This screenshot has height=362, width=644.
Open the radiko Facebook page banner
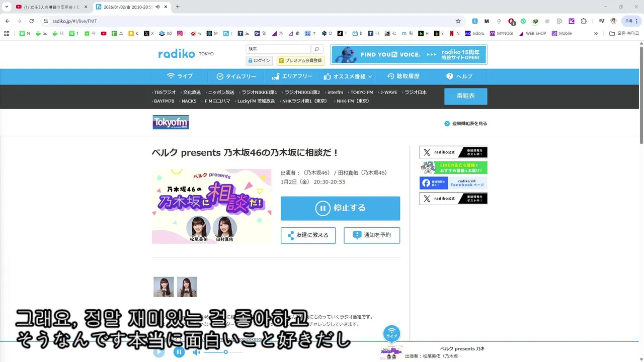click(453, 183)
